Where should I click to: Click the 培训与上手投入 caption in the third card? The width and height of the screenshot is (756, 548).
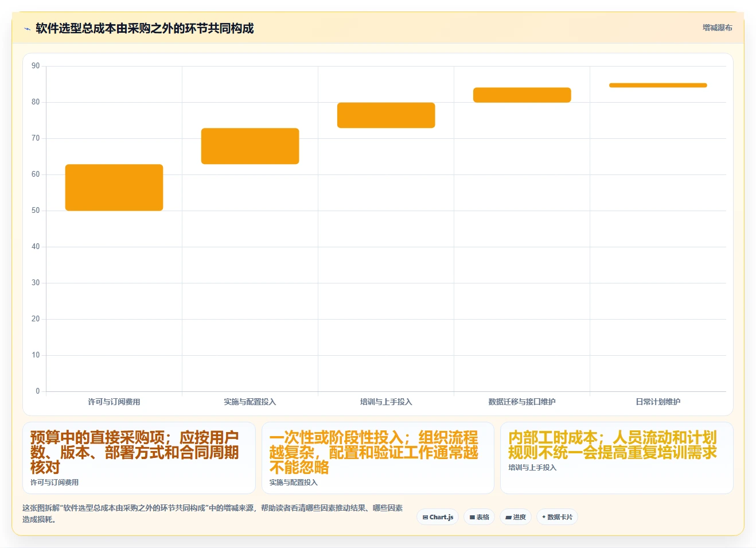(532, 468)
